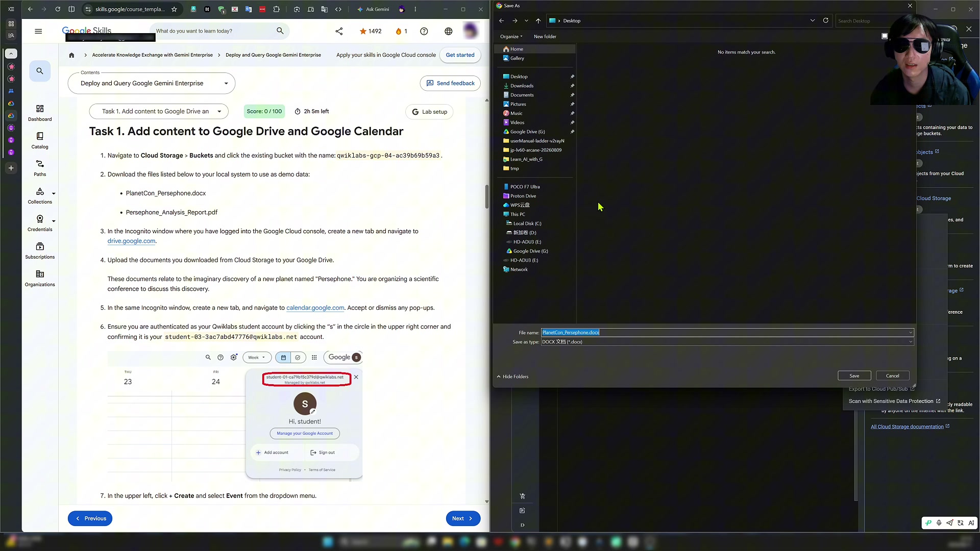The image size is (980, 551).
Task: Open All Cloud Storage documentation link
Action: coord(907,427)
